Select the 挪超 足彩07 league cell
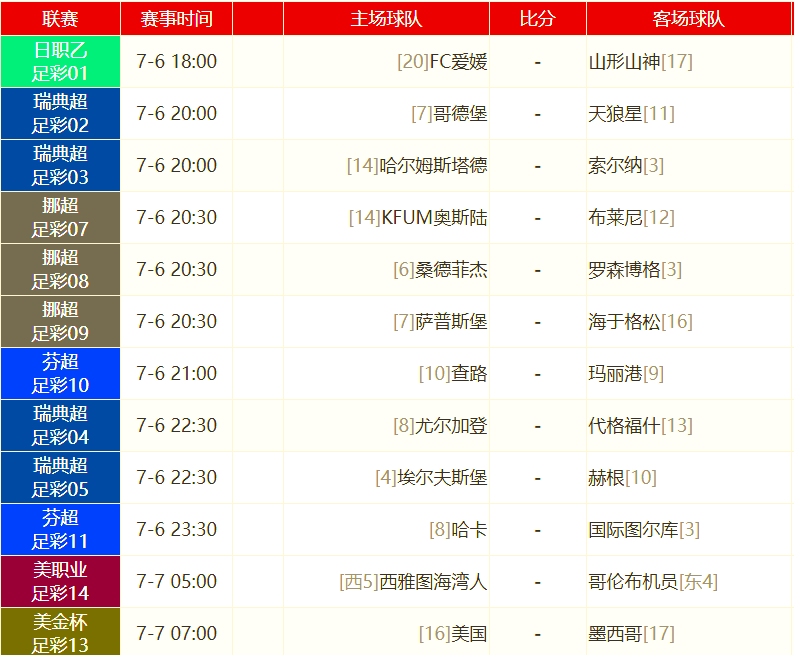This screenshot has height=655, width=794. pyautogui.click(x=60, y=218)
